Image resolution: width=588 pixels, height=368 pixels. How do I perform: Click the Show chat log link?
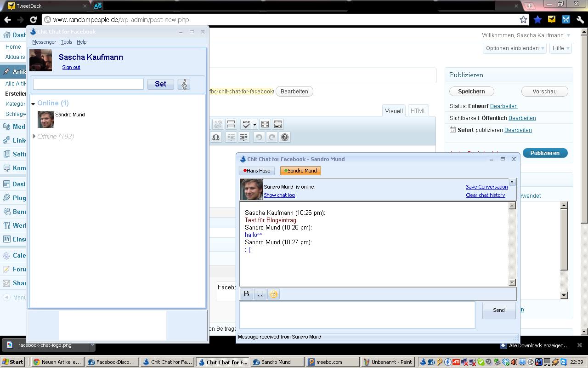click(279, 195)
